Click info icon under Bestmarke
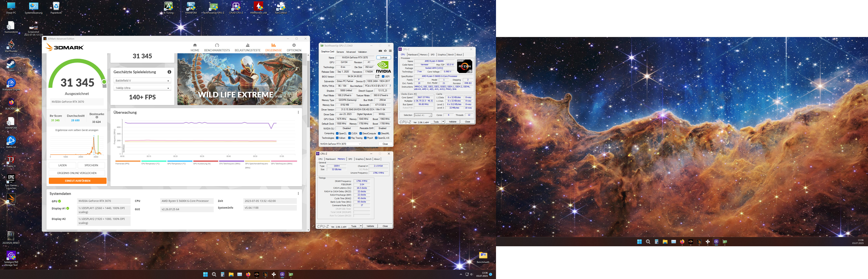 (x=97, y=117)
